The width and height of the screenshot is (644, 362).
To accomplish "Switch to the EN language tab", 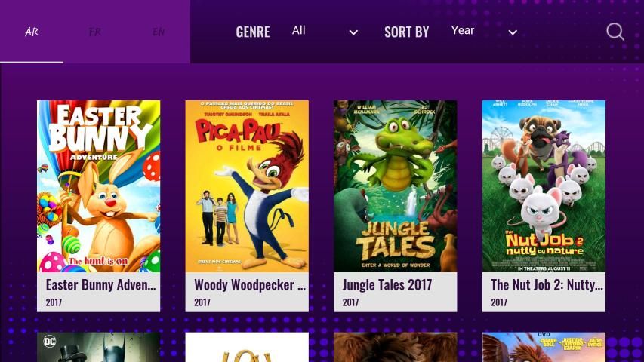I will (x=159, y=32).
